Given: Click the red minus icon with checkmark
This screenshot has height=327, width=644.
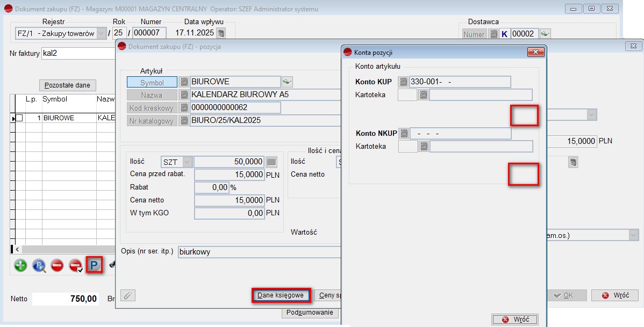Looking at the screenshot, I should coord(75,265).
